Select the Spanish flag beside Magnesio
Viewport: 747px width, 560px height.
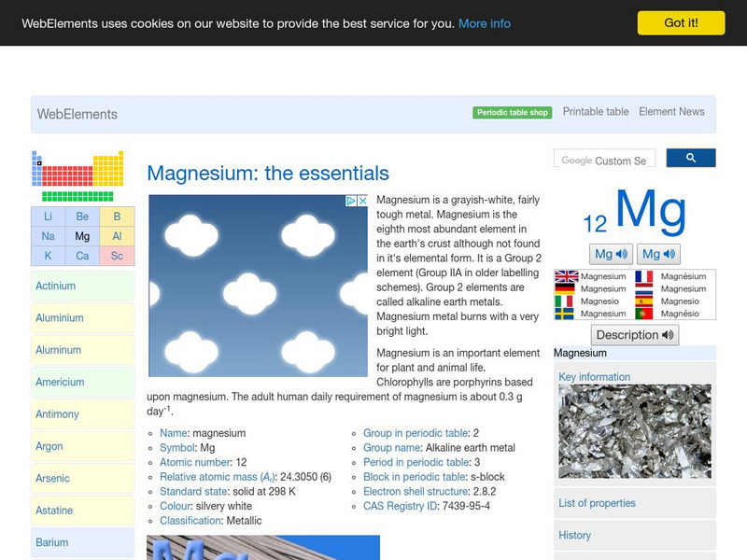tap(644, 302)
